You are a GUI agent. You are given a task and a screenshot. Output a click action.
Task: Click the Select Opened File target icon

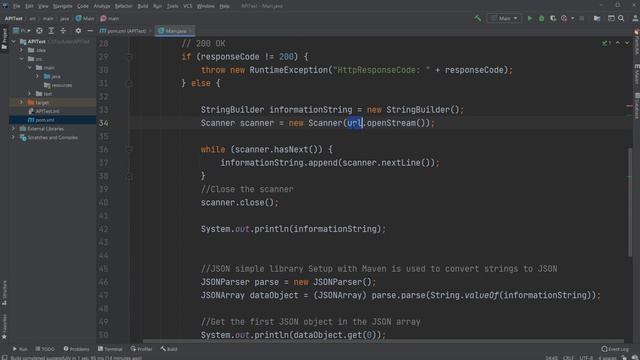pos(39,31)
